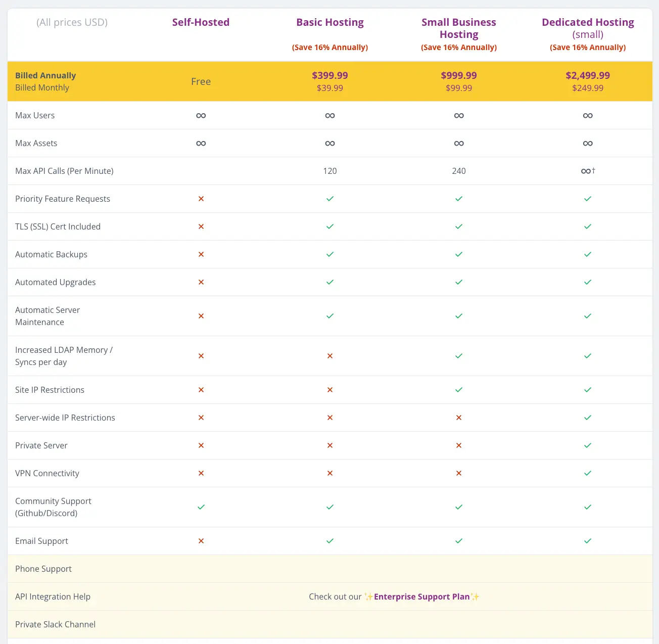Viewport: 659px width, 644px height.
Task: Click Dedicated Hosting infinity symbol for Max API Calls
Action: pos(586,171)
